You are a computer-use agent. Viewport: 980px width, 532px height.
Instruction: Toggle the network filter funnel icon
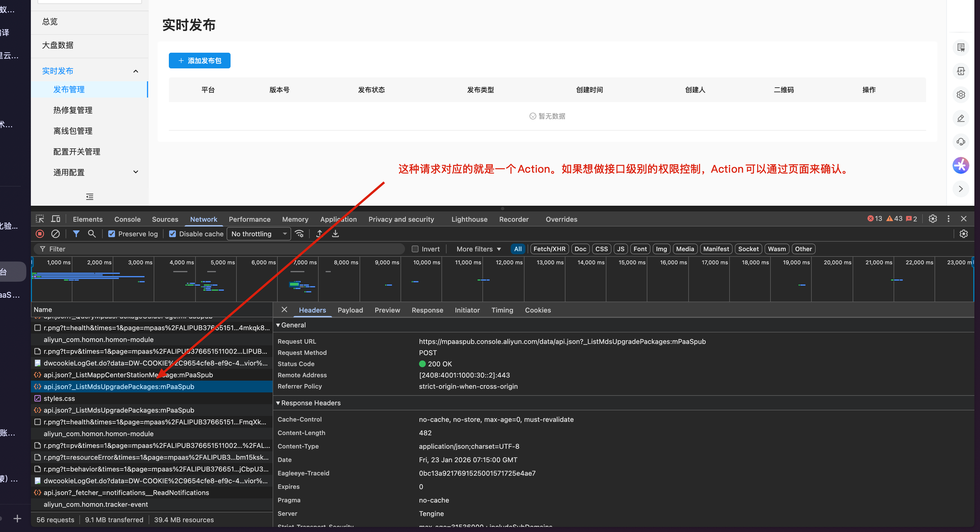point(76,234)
